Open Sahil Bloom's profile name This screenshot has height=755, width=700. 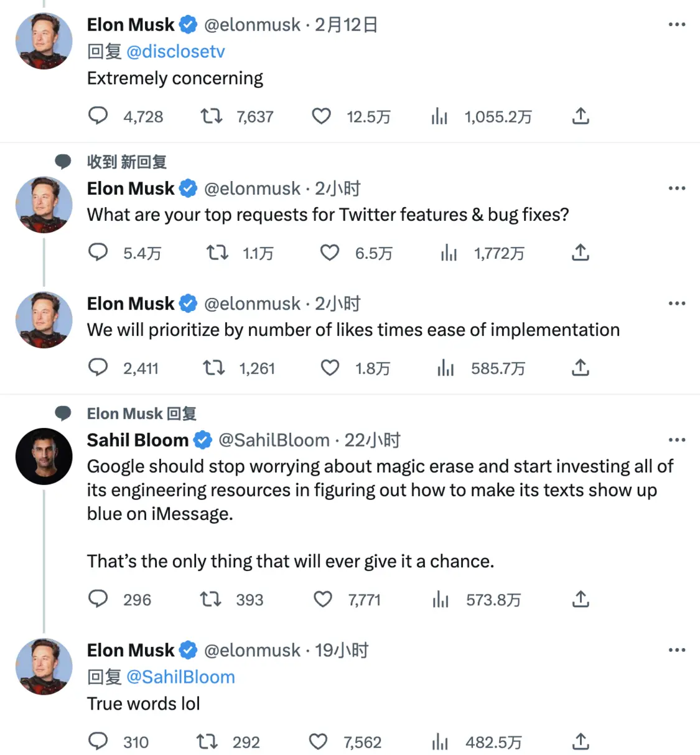tap(138, 440)
